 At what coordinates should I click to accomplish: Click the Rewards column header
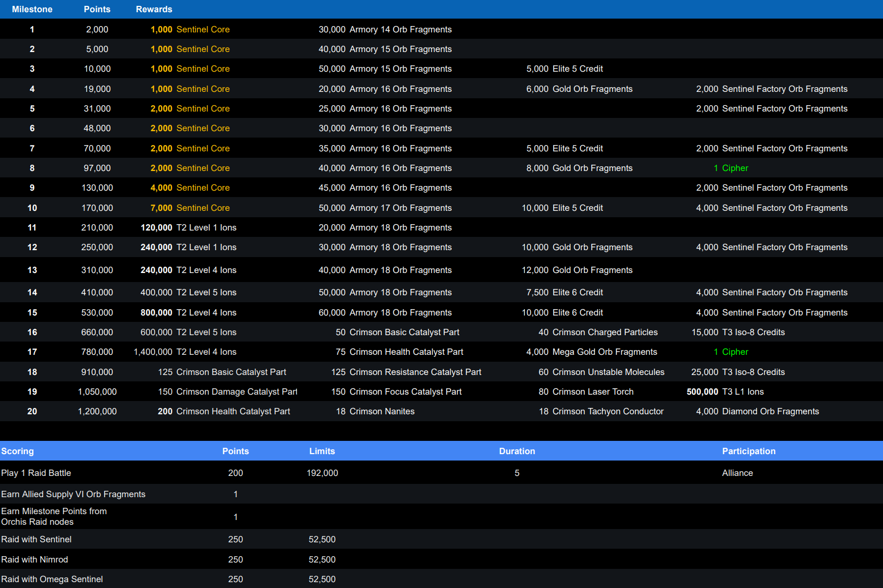click(154, 9)
